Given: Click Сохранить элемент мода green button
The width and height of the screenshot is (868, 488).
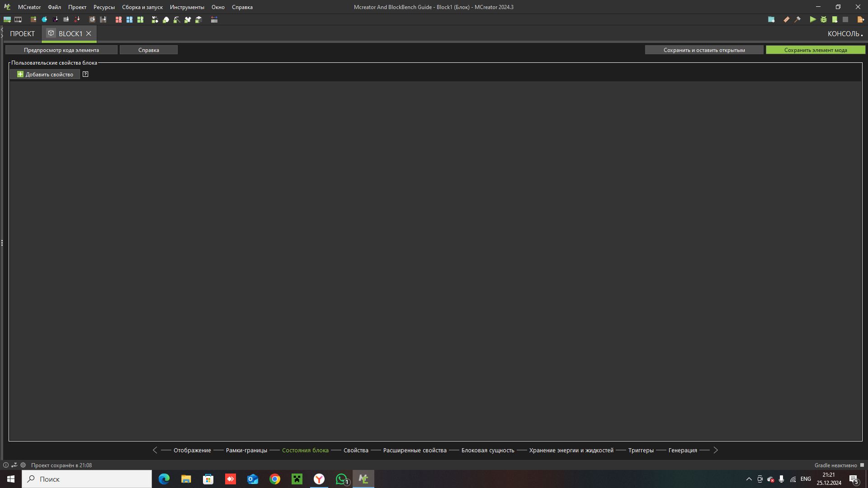Looking at the screenshot, I should (815, 50).
